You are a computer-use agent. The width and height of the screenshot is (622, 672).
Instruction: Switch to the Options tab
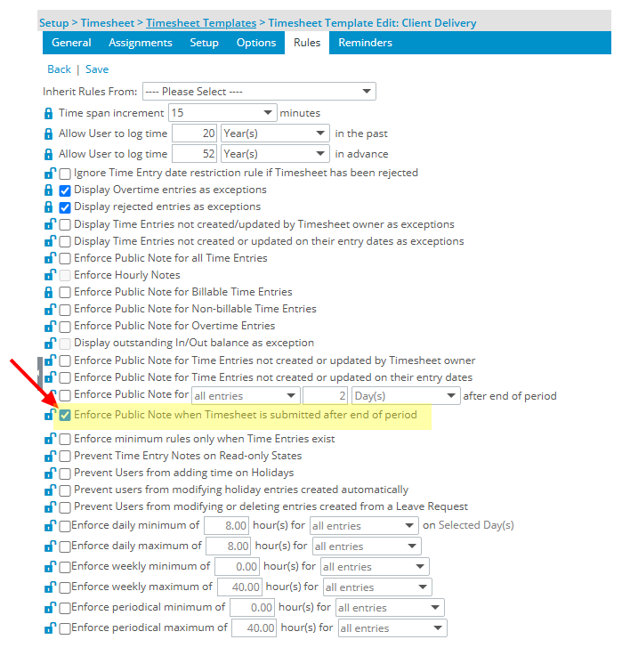click(x=256, y=43)
